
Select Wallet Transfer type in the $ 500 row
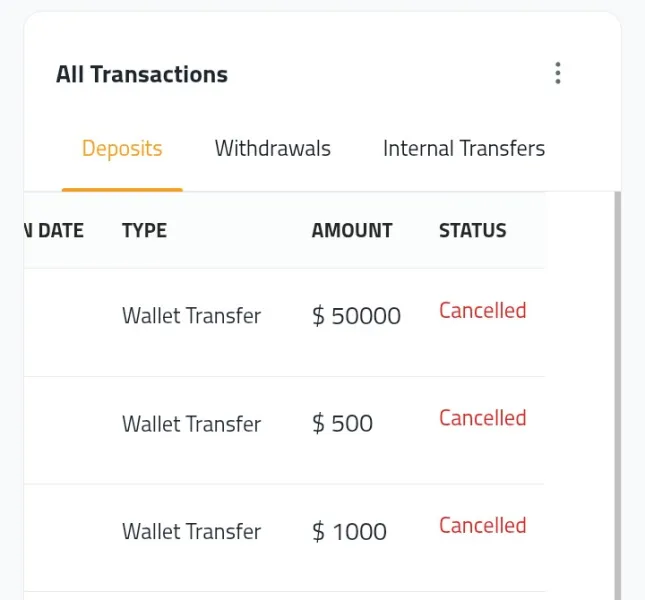click(x=191, y=424)
